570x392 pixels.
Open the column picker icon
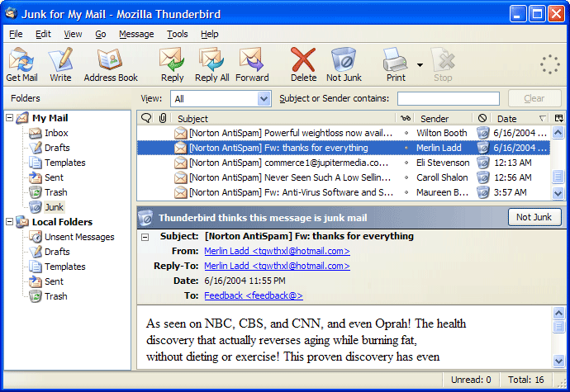pos(559,118)
